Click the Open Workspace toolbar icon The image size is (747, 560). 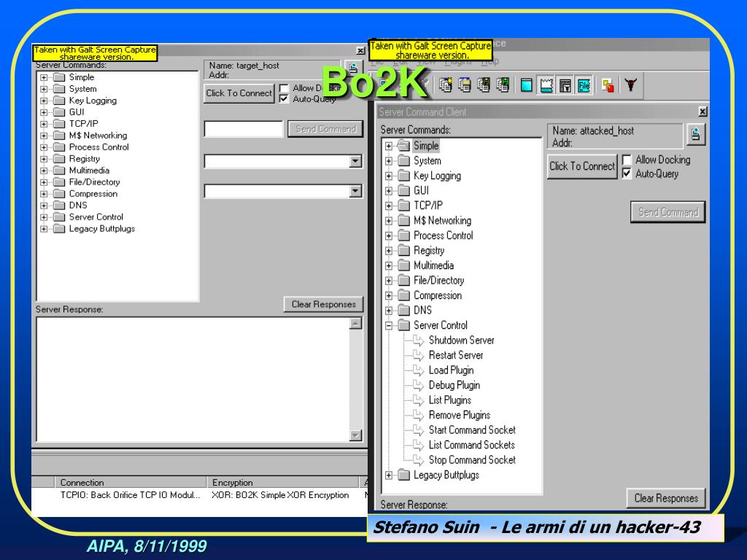tap(465, 85)
